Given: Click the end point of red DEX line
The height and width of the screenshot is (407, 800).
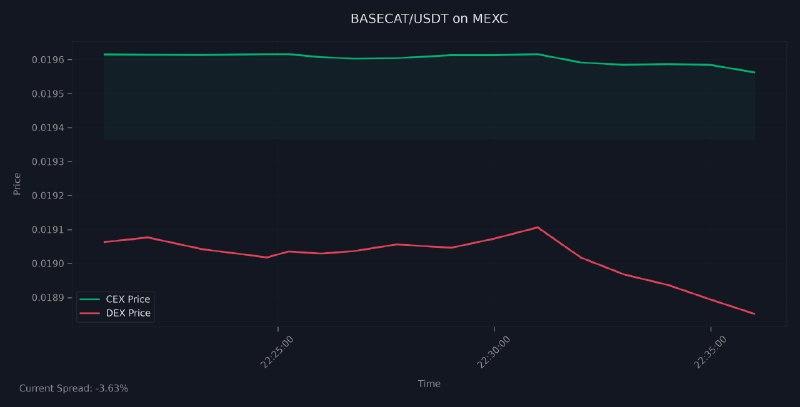Looking at the screenshot, I should [x=754, y=314].
